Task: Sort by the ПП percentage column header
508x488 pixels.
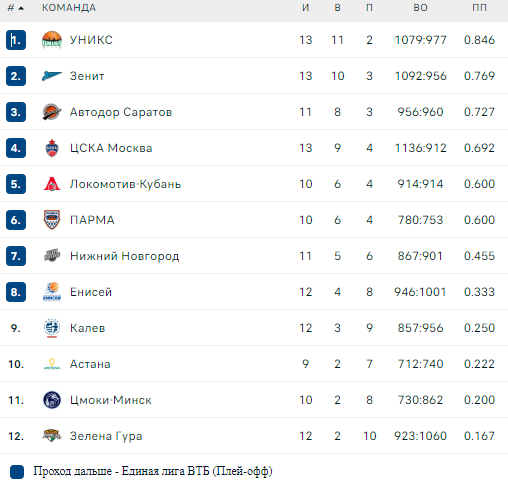Action: [479, 8]
